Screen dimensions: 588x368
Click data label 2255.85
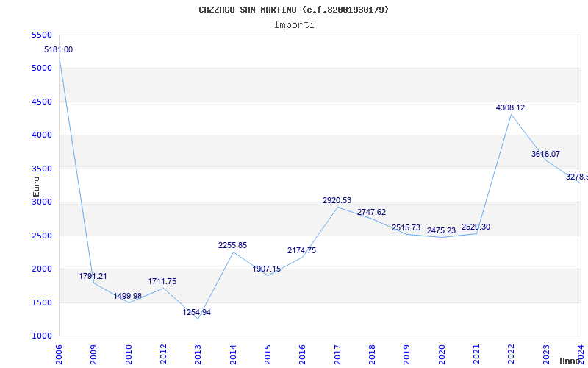point(232,246)
